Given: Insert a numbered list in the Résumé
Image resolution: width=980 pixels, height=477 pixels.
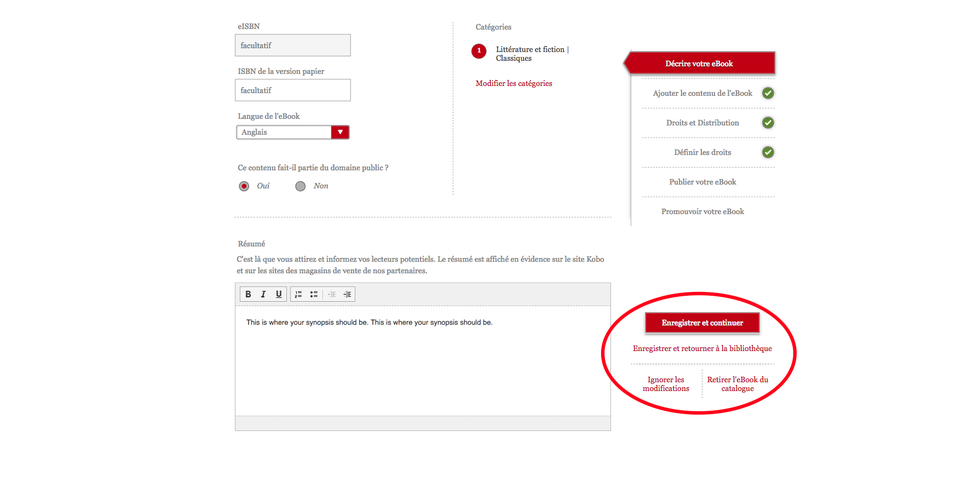Looking at the screenshot, I should tap(298, 294).
